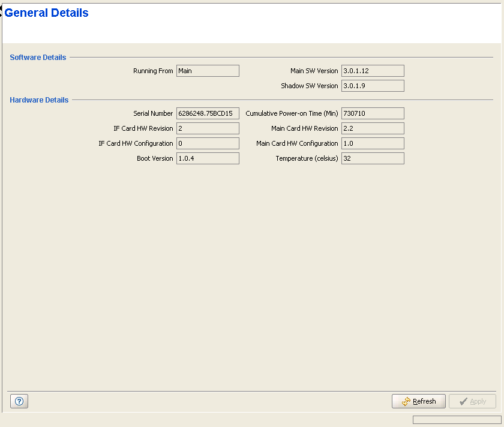Click the General Details page title
Screen dimensions: 504x427
47,13
